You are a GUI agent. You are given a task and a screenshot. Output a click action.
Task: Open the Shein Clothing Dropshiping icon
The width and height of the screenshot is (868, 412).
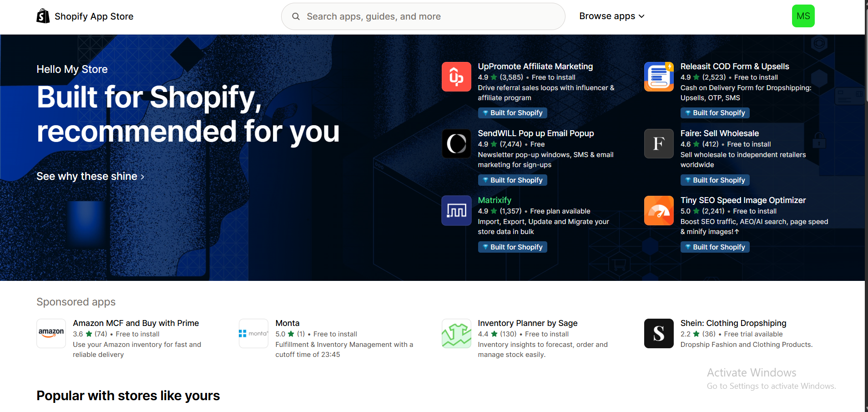(x=659, y=333)
